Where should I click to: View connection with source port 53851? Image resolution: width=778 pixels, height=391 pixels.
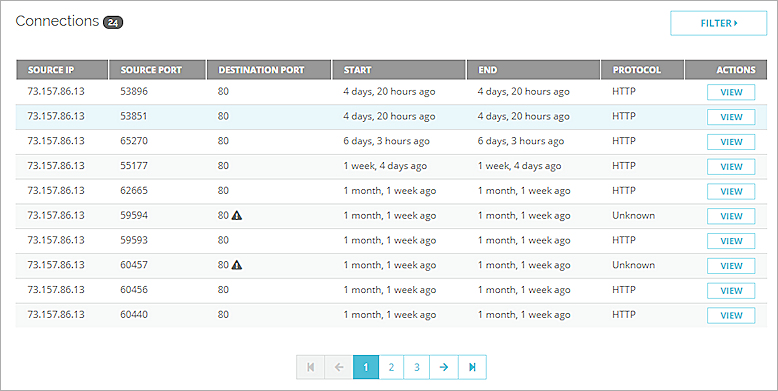coord(731,117)
